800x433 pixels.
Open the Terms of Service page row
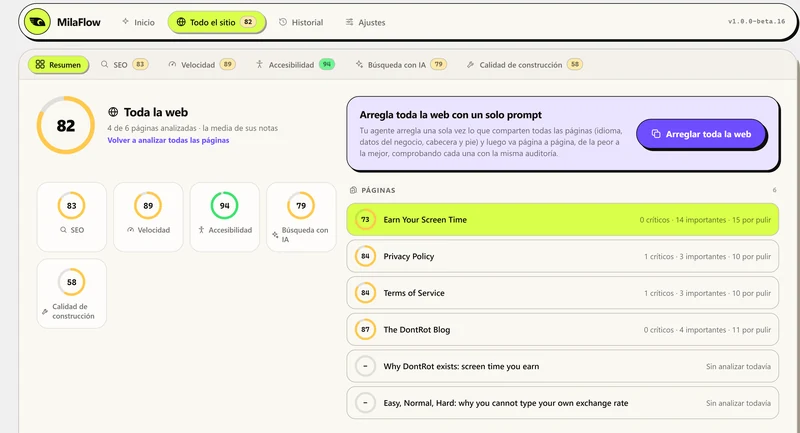click(x=562, y=293)
